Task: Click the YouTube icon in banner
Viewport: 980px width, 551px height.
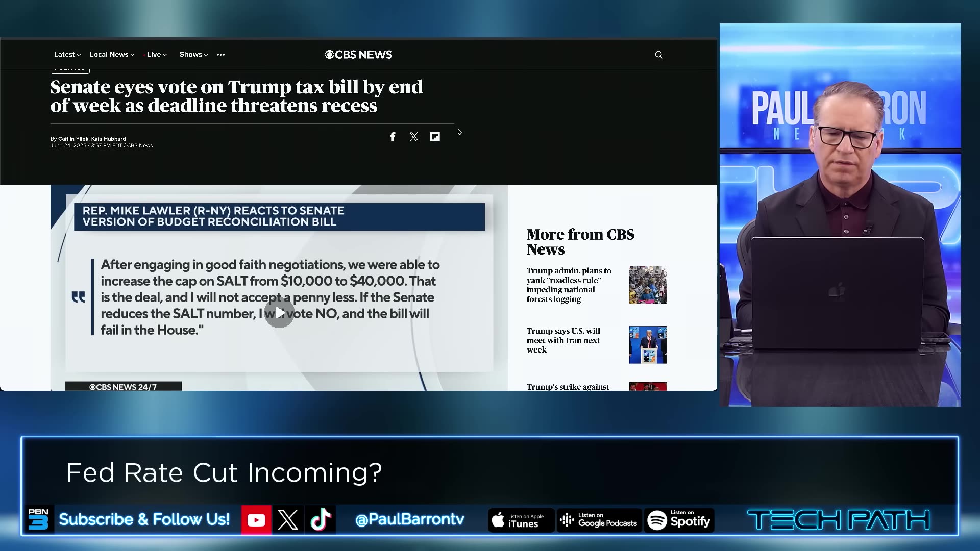Action: 256,520
